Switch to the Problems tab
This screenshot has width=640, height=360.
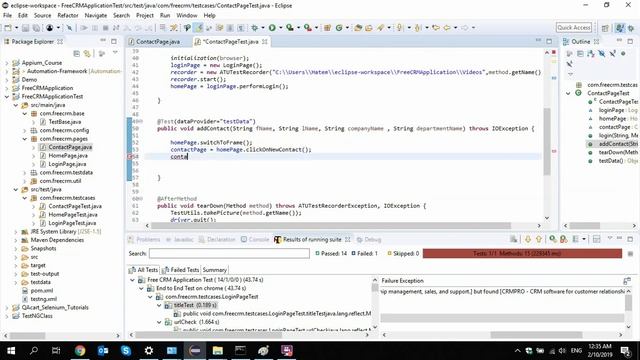tap(144, 240)
